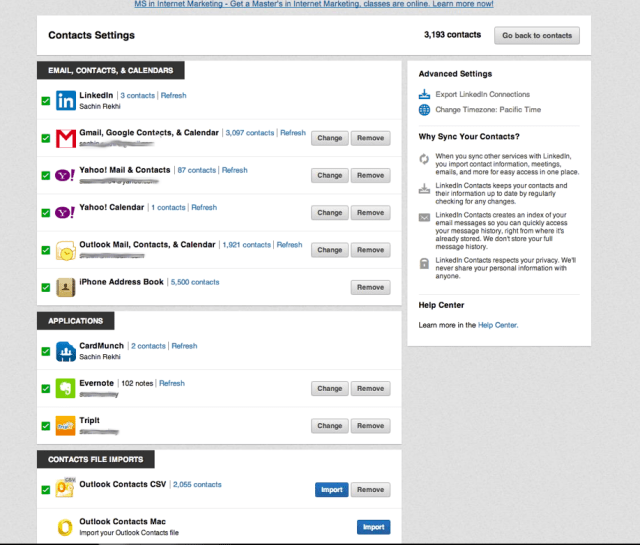640x545 pixels.
Task: Click the Outlook Mail clock icon
Action: coord(65,250)
